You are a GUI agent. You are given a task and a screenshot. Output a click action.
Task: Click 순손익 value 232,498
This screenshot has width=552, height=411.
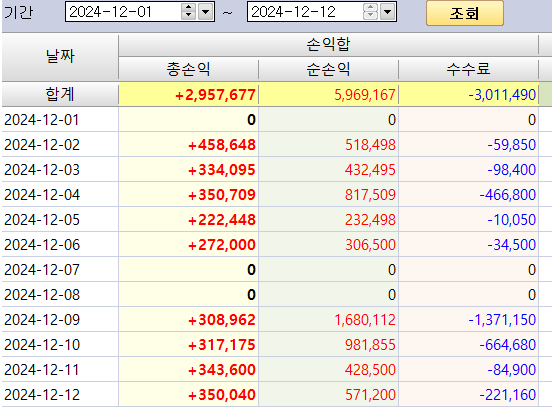(x=370, y=220)
